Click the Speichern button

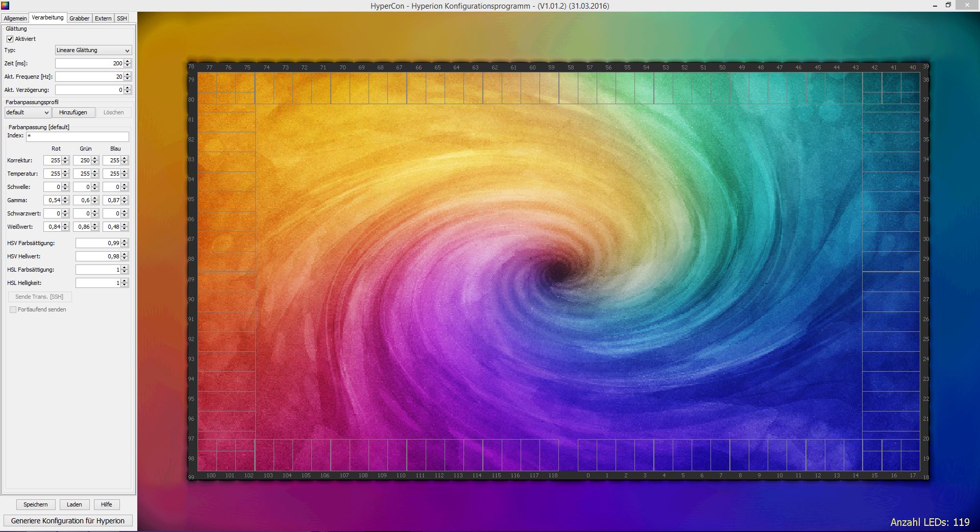(35, 504)
